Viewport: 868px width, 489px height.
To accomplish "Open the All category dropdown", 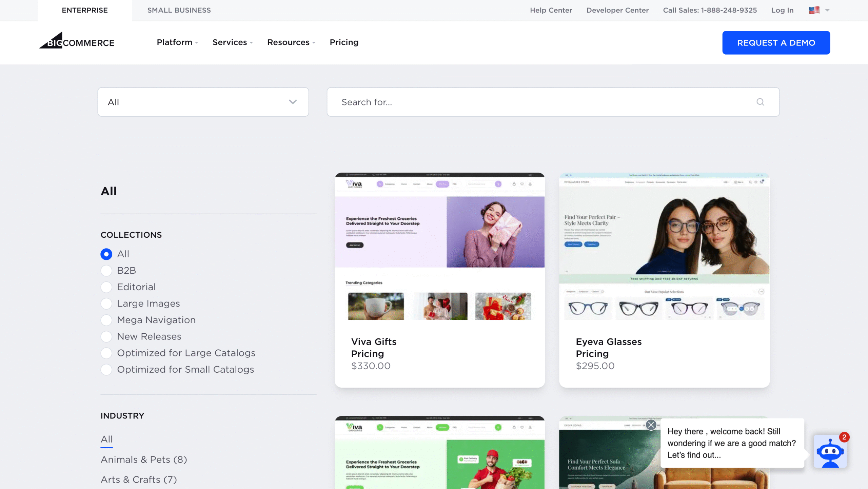I will [203, 102].
